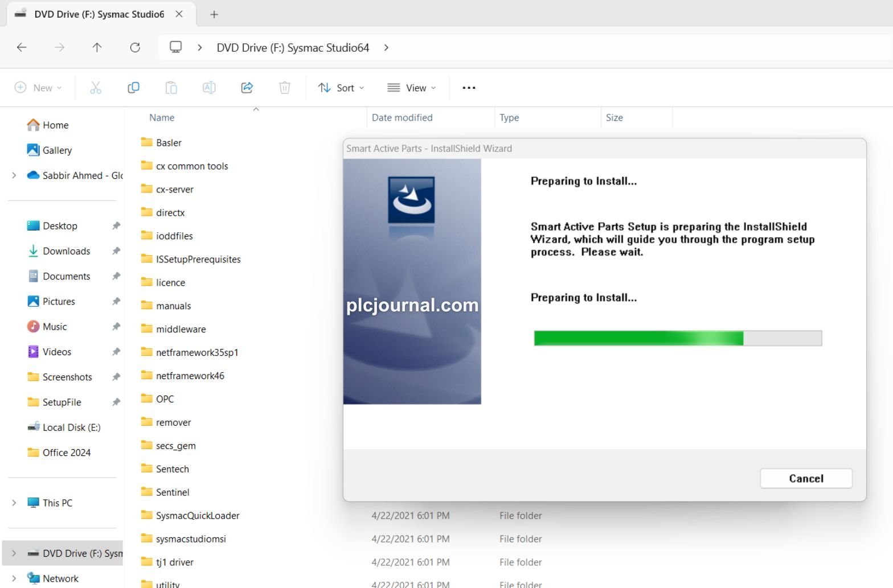The width and height of the screenshot is (893, 588).
Task: Select the directx folder
Action: [x=163, y=212]
